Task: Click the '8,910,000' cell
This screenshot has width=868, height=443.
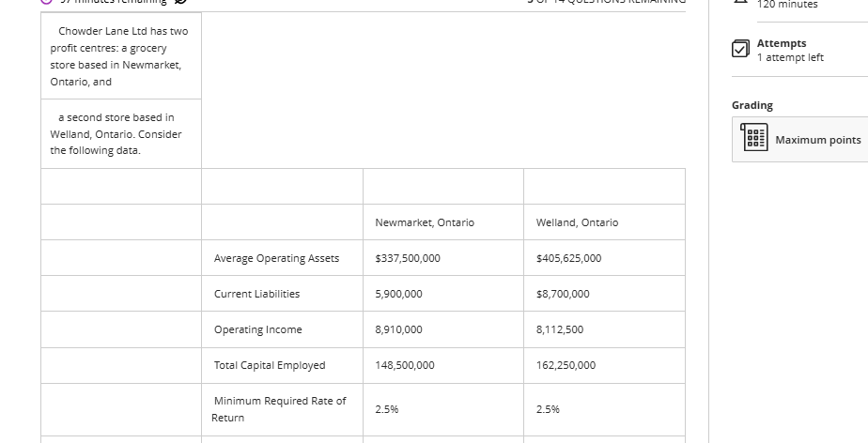Action: tap(398, 329)
